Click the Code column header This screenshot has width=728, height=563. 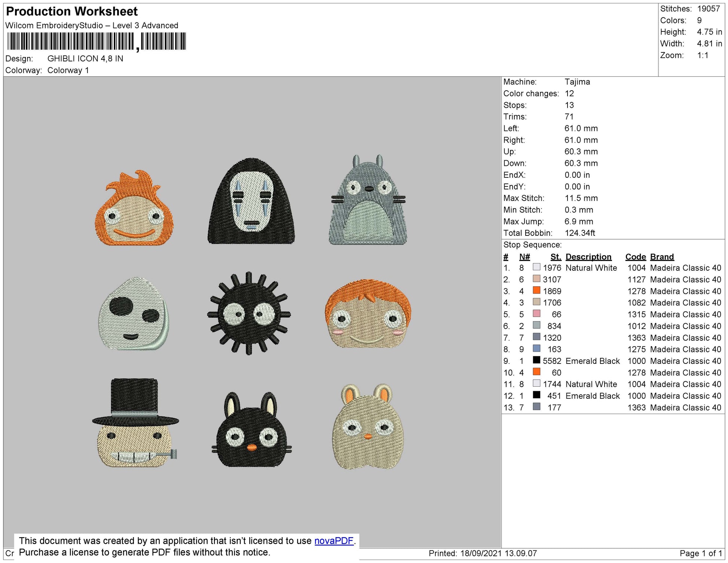pos(635,257)
